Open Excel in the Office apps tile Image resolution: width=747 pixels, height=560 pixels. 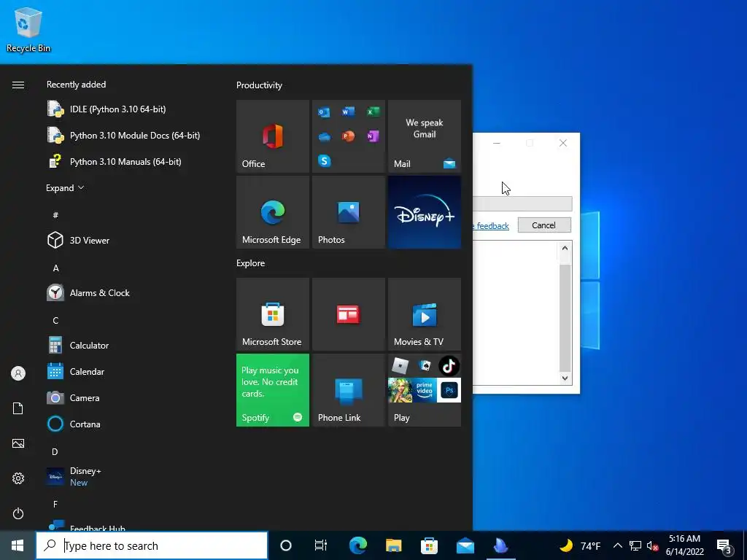coord(373,112)
